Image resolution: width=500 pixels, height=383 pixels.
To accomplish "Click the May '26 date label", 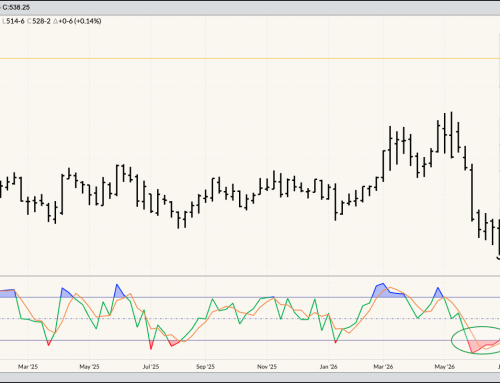I will [x=445, y=367].
